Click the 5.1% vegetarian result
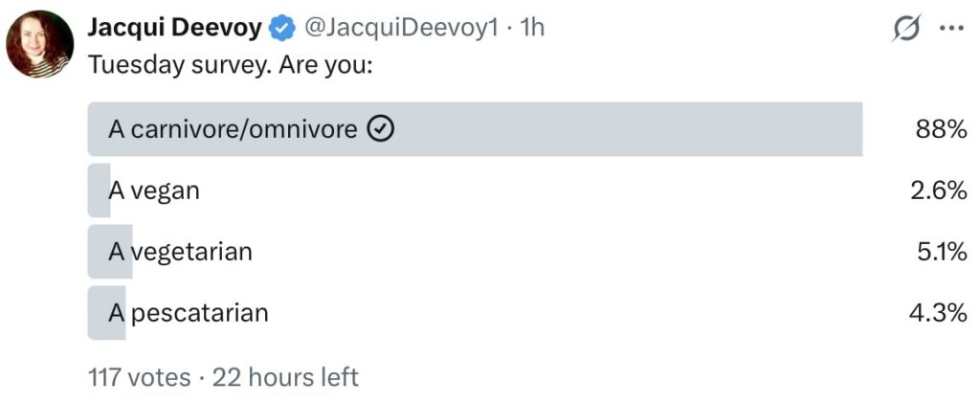The image size is (980, 403). pyautogui.click(x=941, y=252)
